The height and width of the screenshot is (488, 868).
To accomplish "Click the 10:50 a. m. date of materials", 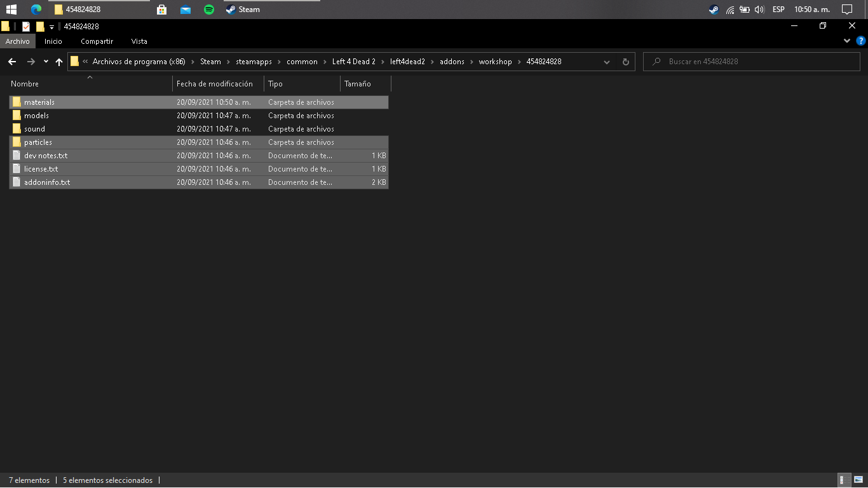I will [214, 102].
